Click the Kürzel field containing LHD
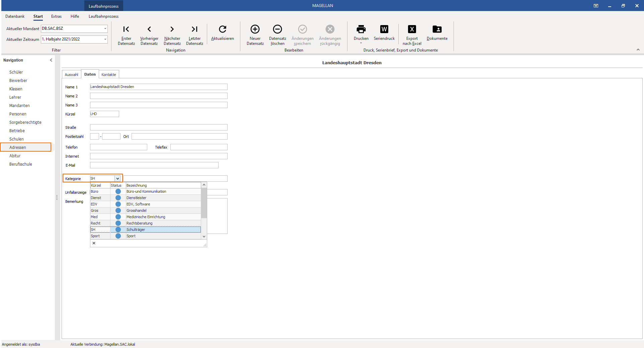This screenshot has height=348, width=644. [104, 114]
